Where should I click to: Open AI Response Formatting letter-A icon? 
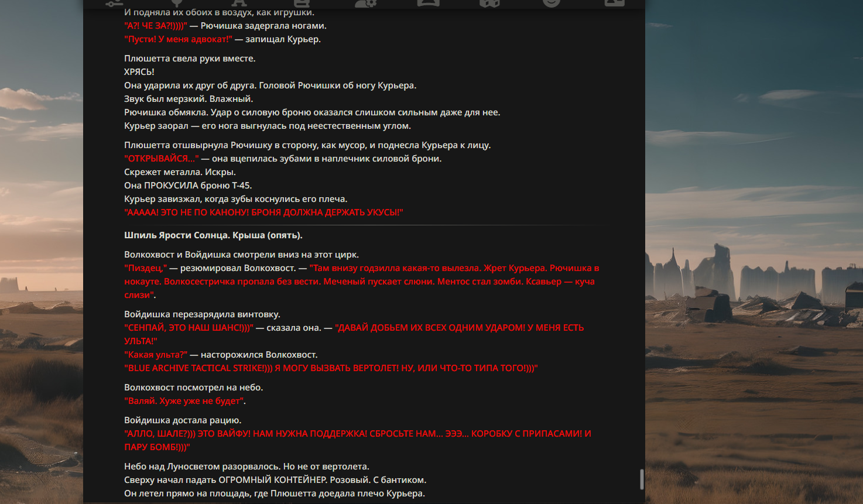(239, 3)
